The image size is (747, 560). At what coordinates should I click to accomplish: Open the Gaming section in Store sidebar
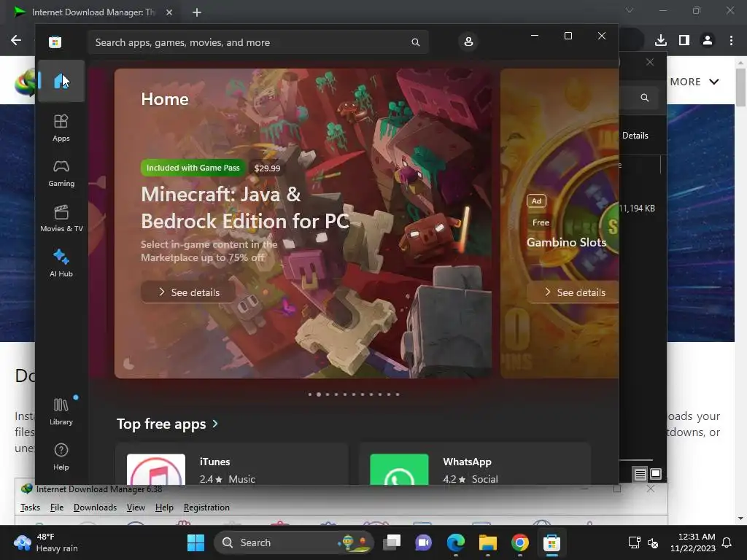point(61,173)
